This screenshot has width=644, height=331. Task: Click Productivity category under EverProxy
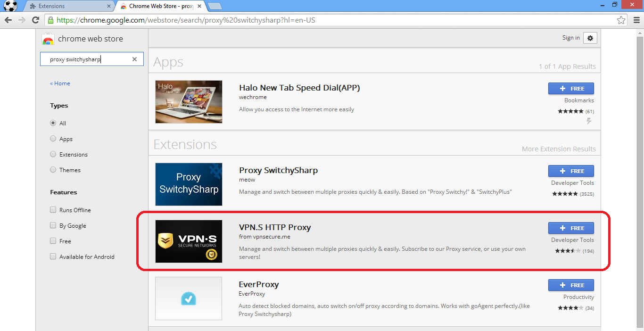pyautogui.click(x=578, y=297)
